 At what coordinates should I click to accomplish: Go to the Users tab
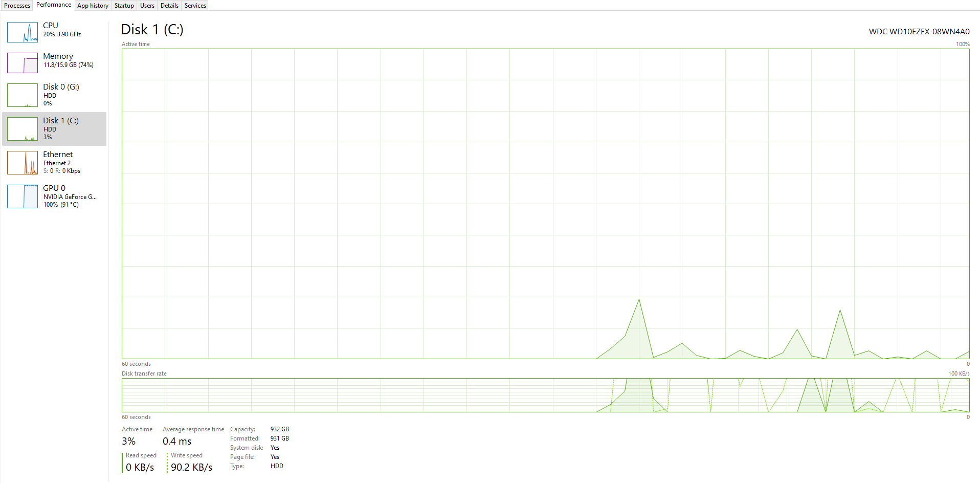click(x=147, y=6)
